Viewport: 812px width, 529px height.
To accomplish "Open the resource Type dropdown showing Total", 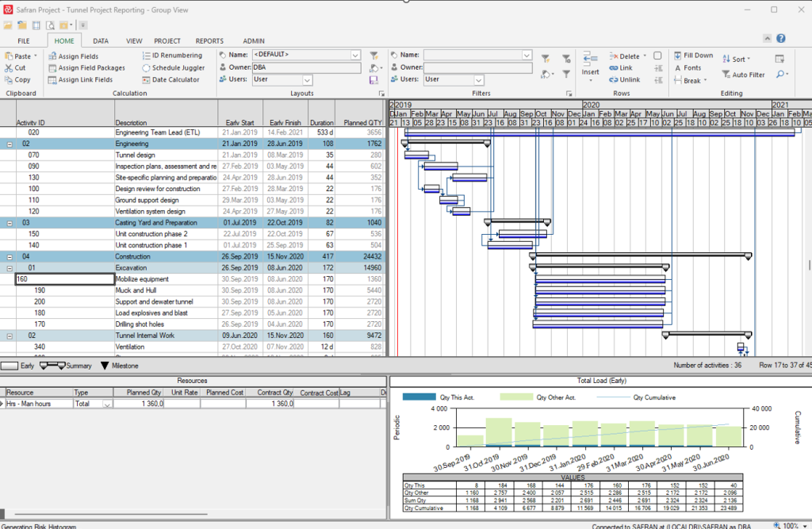I will click(x=107, y=404).
